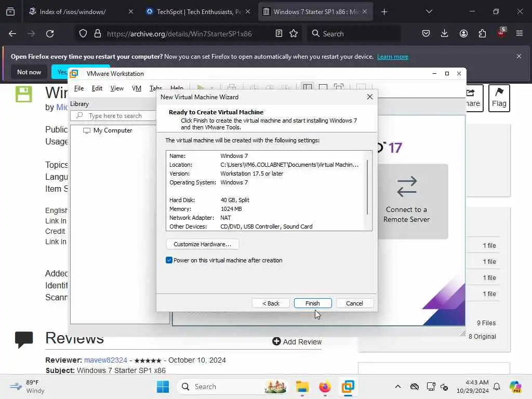Screen dimensions: 532x399
Task: Click Finish to create the virtual machine
Action: click(x=312, y=303)
